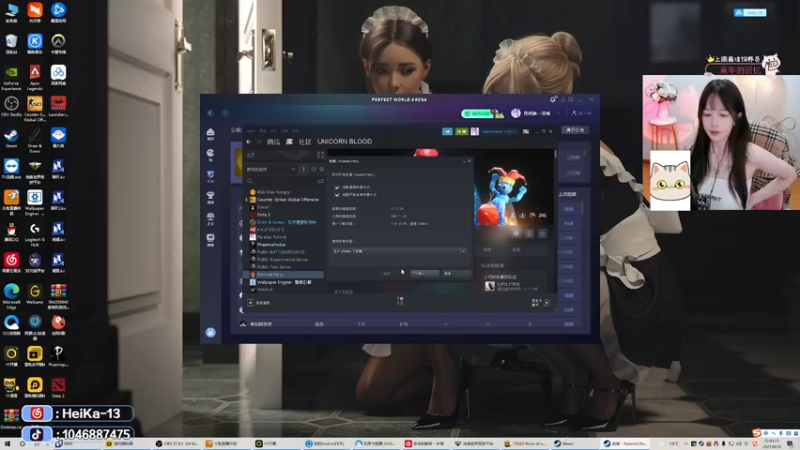Toggle create desktop shortcut checkbox

pyautogui.click(x=337, y=187)
